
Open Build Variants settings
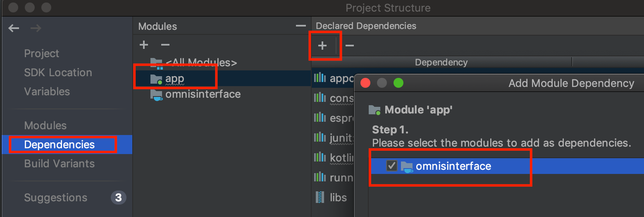pyautogui.click(x=59, y=164)
